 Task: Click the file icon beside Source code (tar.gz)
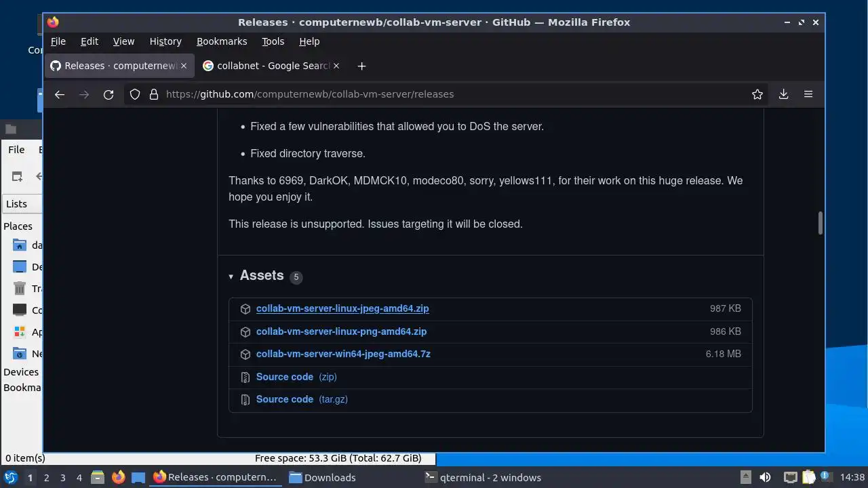[245, 399]
